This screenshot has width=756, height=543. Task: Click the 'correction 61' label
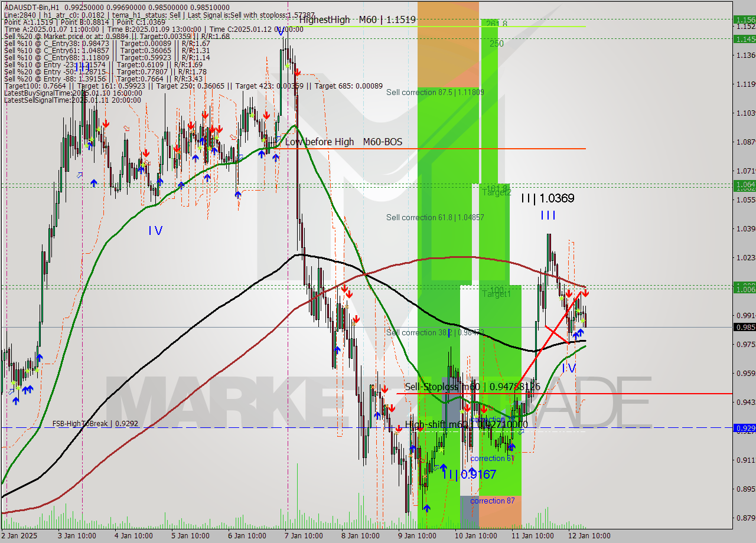(x=493, y=458)
